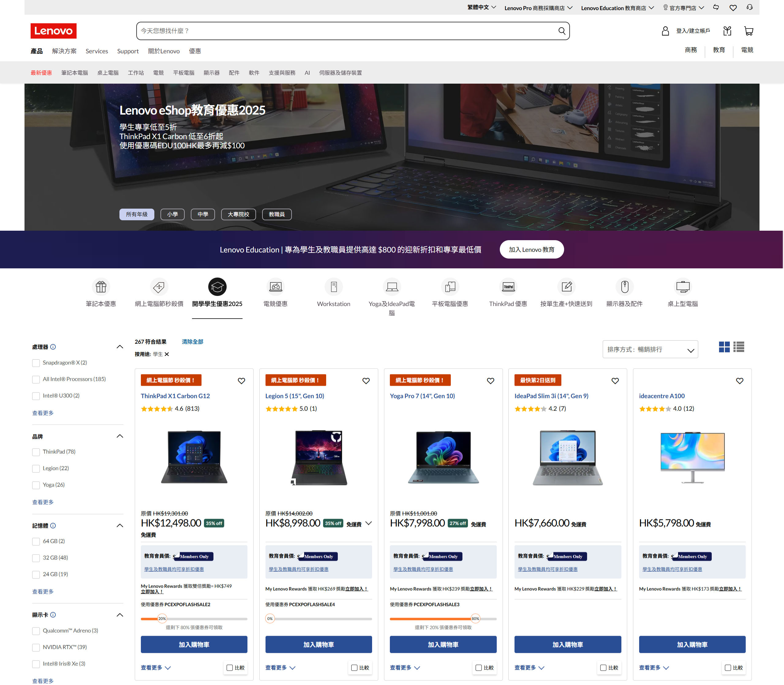Collapse the 處理器 filter section
784x685 pixels.
click(x=119, y=347)
